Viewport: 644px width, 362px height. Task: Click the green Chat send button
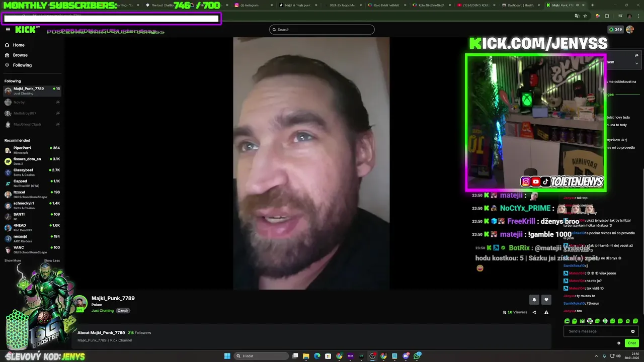pos(632,343)
